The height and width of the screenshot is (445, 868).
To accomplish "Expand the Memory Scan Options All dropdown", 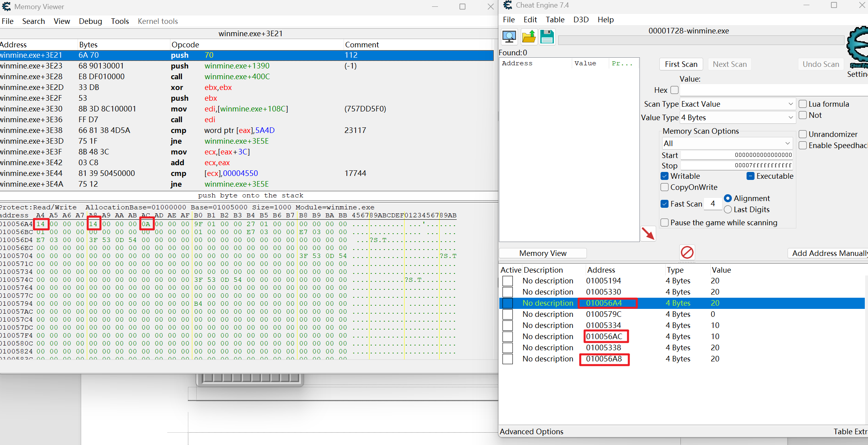I will pos(727,143).
